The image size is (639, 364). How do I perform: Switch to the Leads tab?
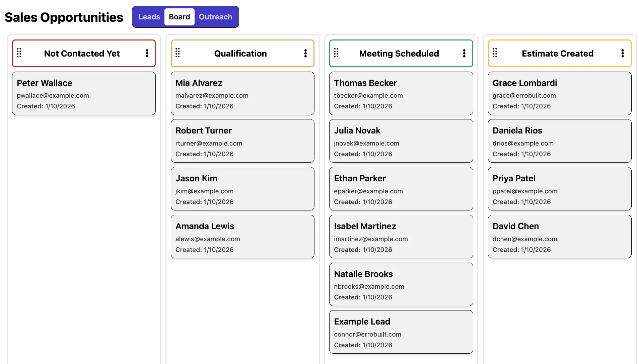[149, 17]
